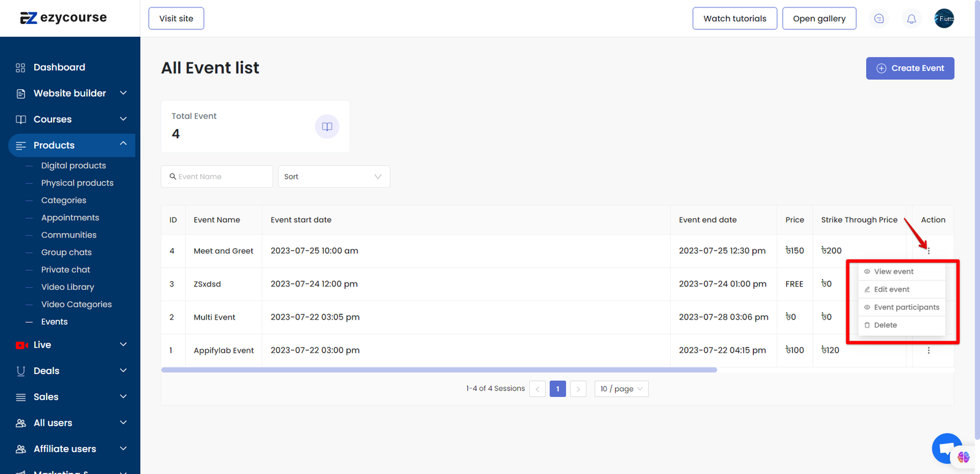
Task: Choose Event participants in the action menu
Action: coord(906,307)
